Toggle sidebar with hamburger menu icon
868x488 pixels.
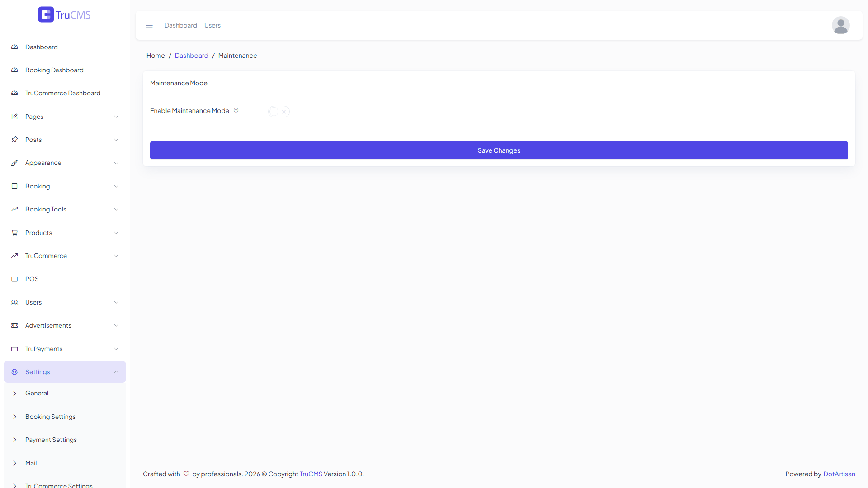click(149, 25)
